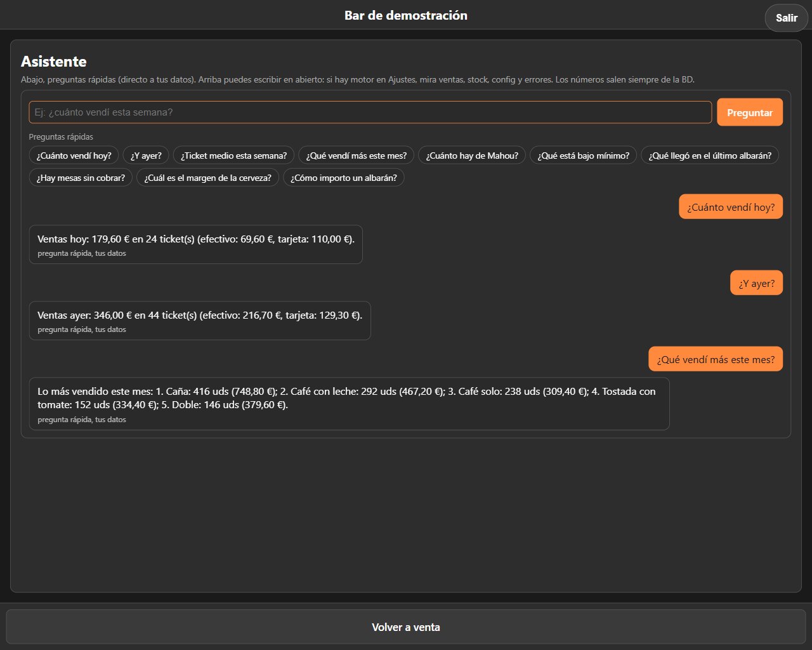Select quick question chip ¿Y ayer?
This screenshot has width=812, height=650.
click(146, 156)
